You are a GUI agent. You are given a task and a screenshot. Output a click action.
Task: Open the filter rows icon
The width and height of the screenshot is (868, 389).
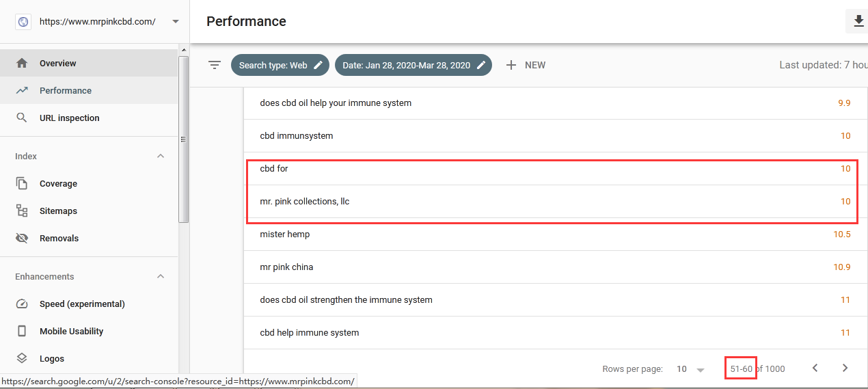click(215, 65)
